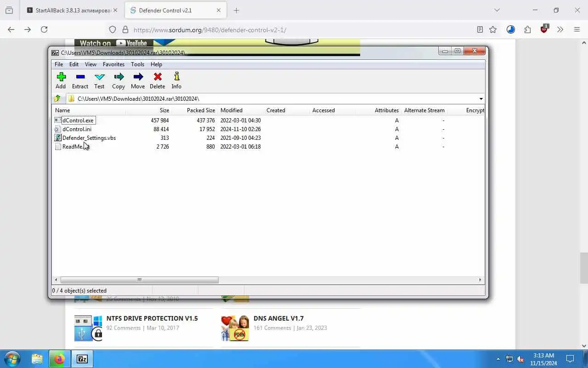Open the 161 Comments link
The width and height of the screenshot is (588, 368).
tap(272, 328)
